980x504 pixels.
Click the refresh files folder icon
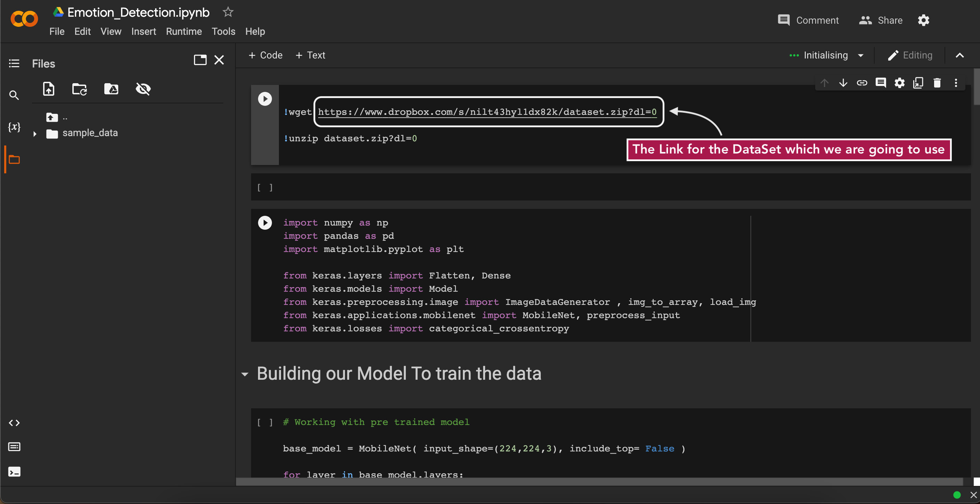pyautogui.click(x=80, y=89)
